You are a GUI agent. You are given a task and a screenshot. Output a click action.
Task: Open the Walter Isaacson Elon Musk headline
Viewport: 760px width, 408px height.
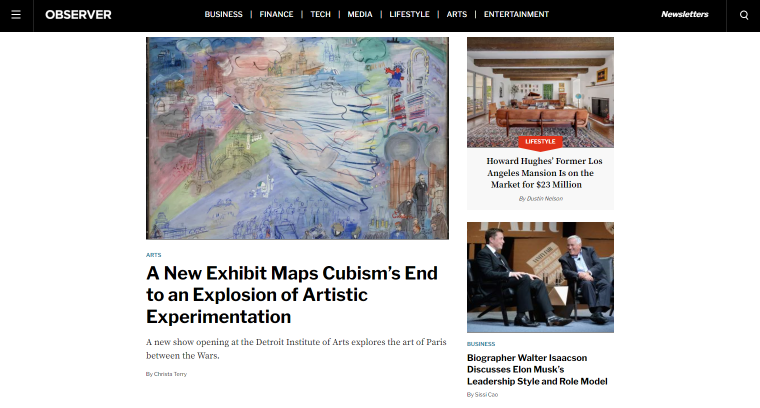(537, 369)
